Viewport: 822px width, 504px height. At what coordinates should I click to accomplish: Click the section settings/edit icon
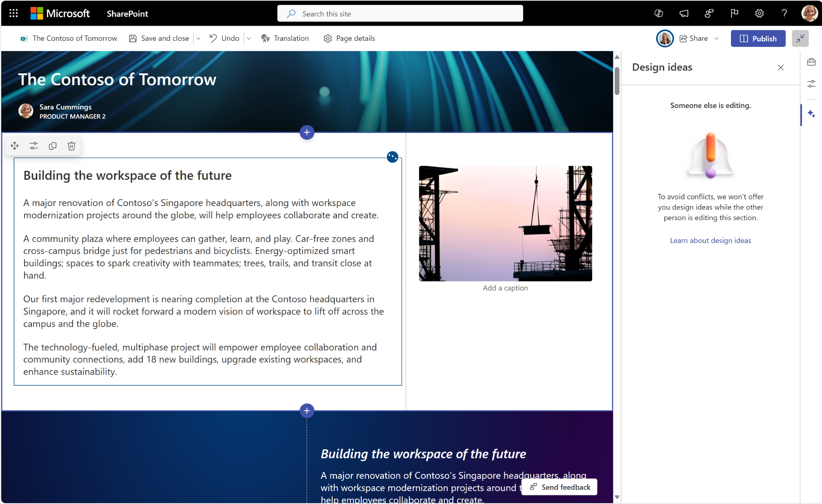coord(33,146)
